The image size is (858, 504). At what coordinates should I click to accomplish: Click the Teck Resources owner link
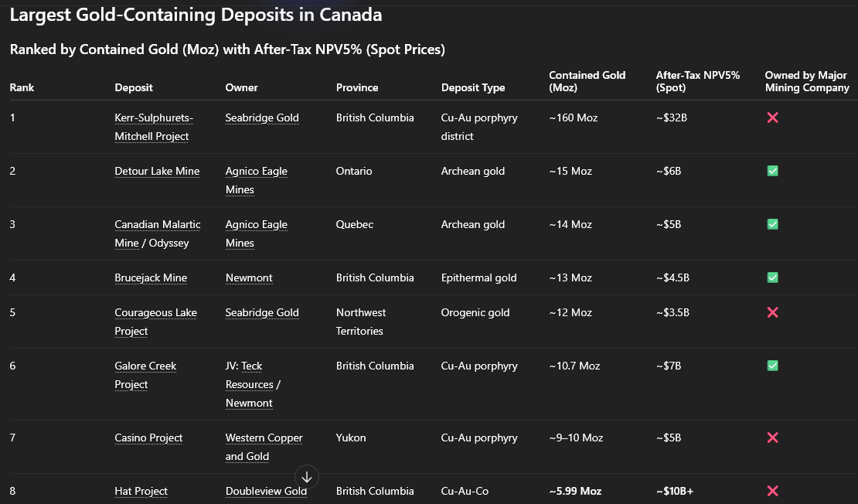click(250, 384)
